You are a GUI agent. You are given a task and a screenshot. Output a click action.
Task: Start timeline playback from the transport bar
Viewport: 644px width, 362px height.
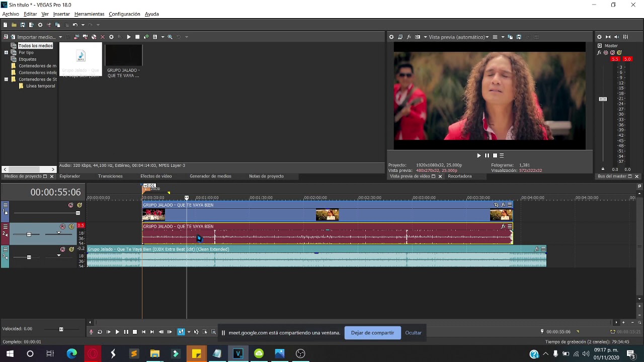tap(117, 332)
